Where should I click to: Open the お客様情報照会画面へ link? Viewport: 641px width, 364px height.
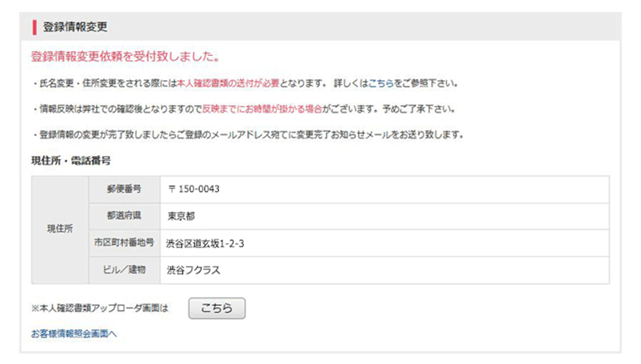(74, 334)
